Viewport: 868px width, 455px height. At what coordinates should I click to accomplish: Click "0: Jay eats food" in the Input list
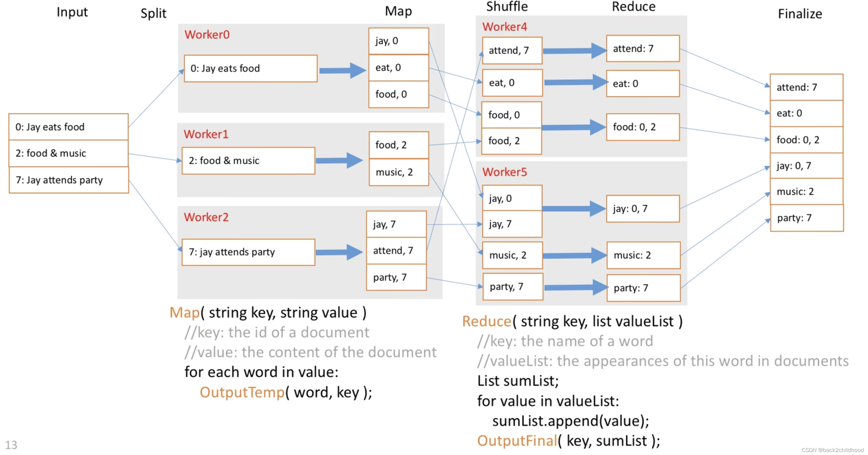(x=68, y=127)
